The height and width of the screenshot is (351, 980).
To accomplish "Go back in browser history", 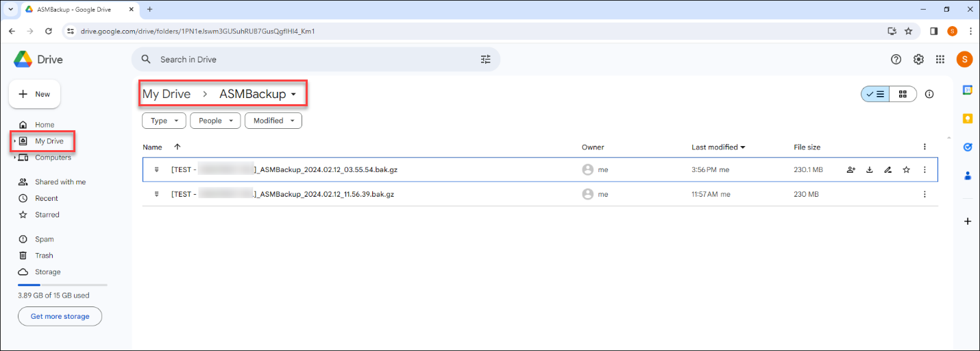I will (12, 31).
